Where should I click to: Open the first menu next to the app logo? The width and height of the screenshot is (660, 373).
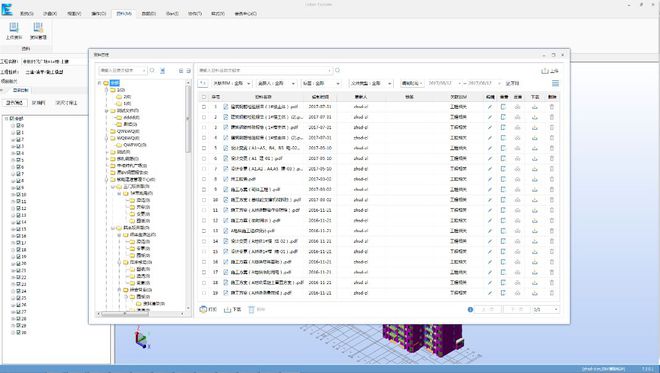(26, 13)
